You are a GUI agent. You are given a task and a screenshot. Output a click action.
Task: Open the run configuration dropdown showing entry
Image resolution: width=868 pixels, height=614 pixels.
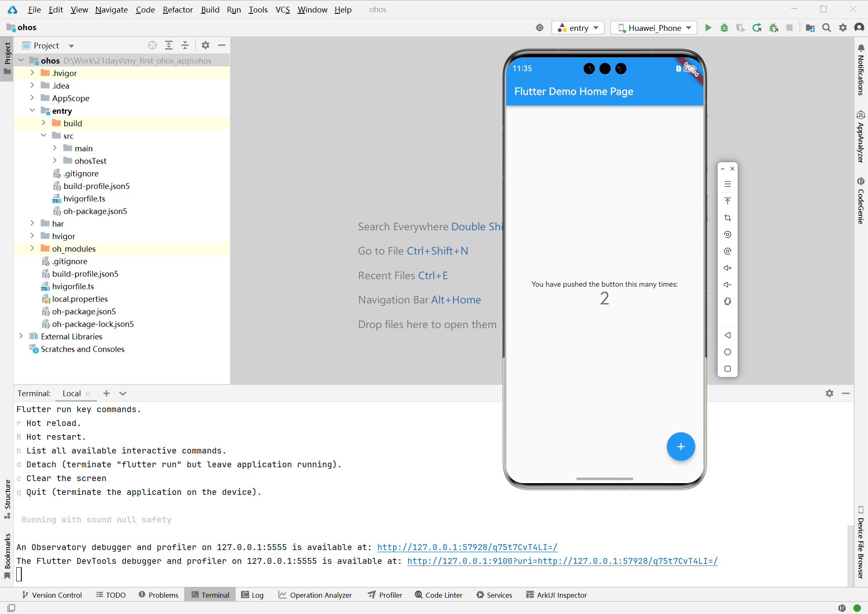pyautogui.click(x=578, y=28)
